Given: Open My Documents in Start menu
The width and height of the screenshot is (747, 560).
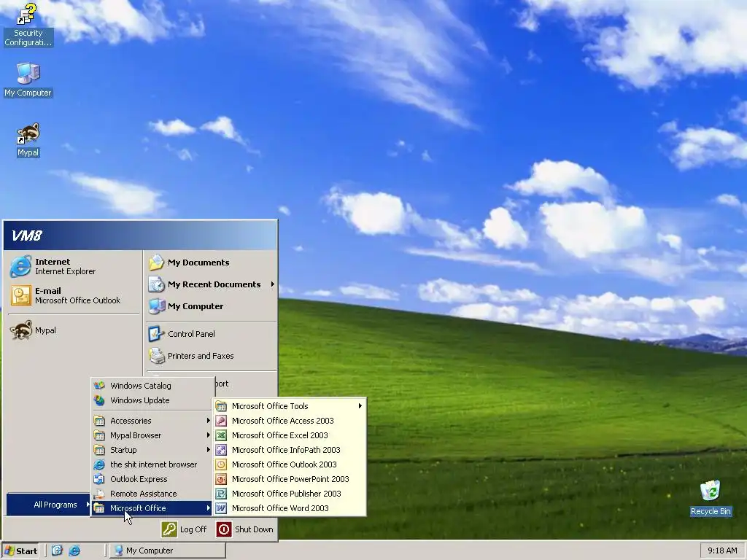Looking at the screenshot, I should click(211, 262).
